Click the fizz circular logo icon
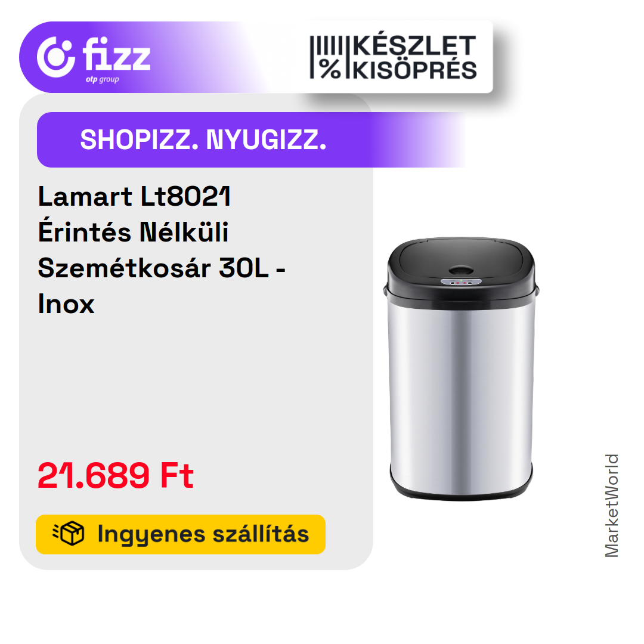The image size is (644, 644). click(x=56, y=57)
